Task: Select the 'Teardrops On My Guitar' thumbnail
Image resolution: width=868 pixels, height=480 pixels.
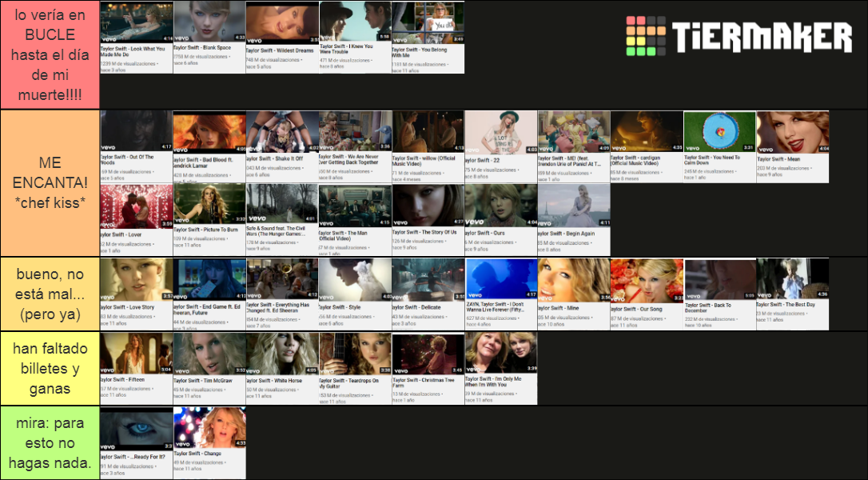Action: click(356, 369)
